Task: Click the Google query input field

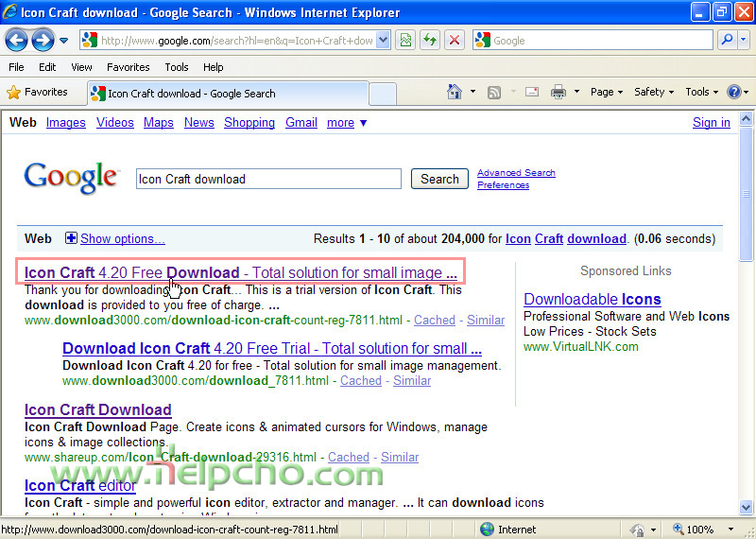Action: [268, 179]
